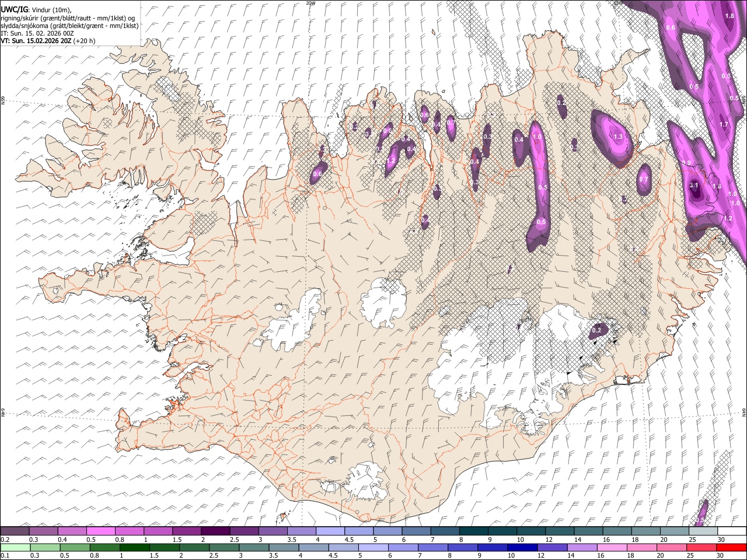Click the UWC/IG title text
Image resolution: width=747 pixels, height=560 pixels.
[x=14, y=9]
